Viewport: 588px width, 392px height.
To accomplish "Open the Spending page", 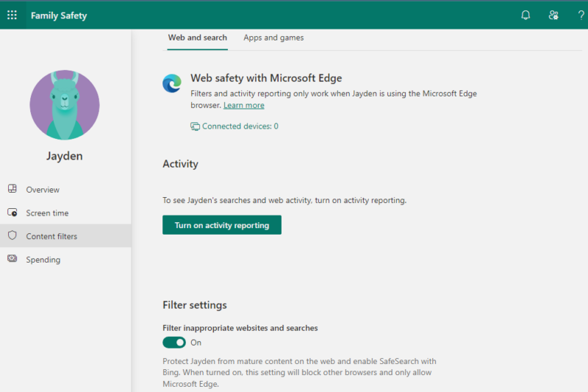I will (65, 259).
